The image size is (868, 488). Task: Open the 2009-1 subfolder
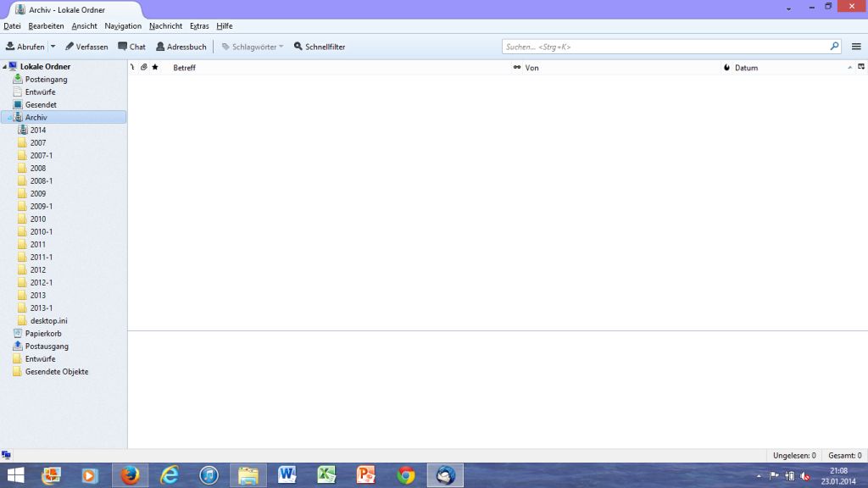click(x=41, y=207)
